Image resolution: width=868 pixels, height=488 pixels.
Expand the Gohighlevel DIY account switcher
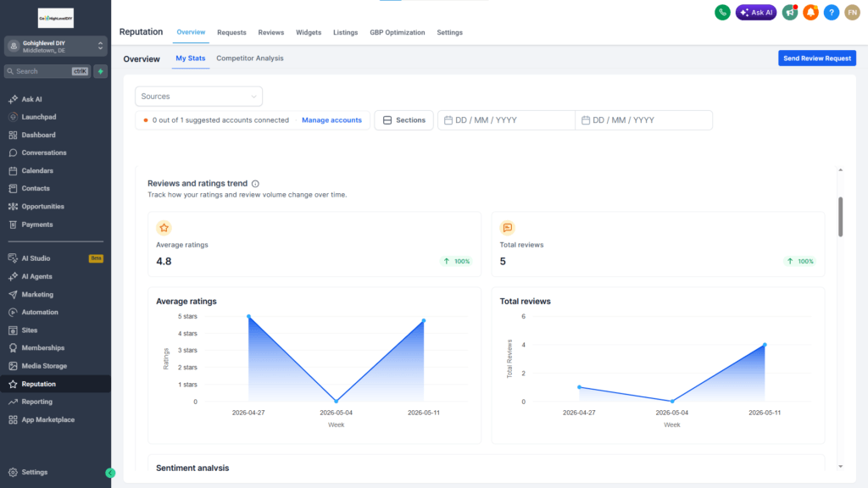(55, 47)
